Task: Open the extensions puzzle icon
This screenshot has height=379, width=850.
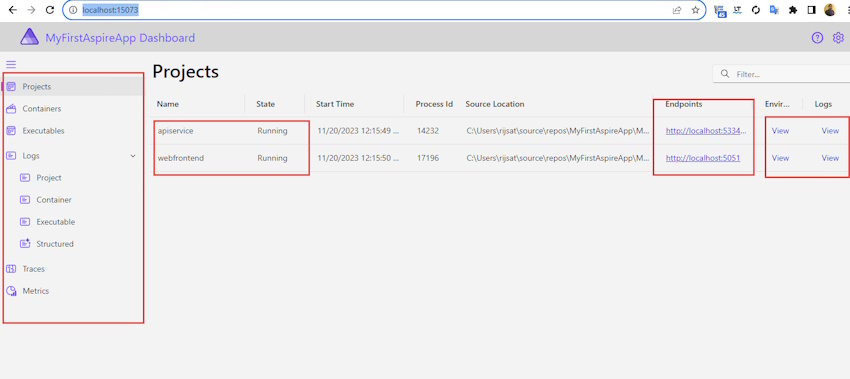Action: pos(793,10)
